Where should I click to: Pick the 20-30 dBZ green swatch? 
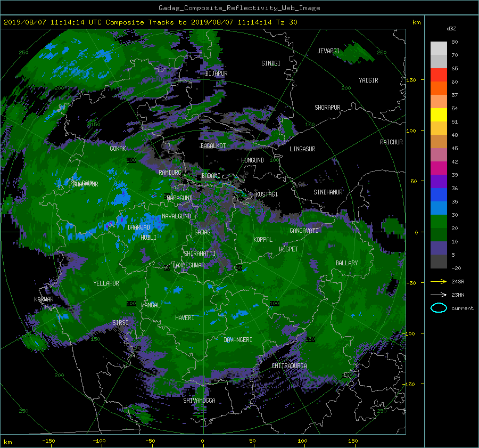pos(439,222)
